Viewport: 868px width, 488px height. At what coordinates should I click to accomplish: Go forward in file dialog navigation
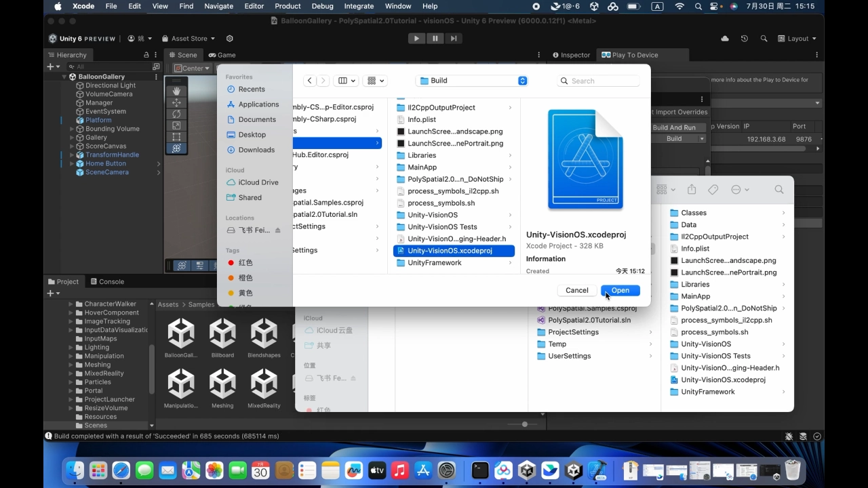point(323,81)
